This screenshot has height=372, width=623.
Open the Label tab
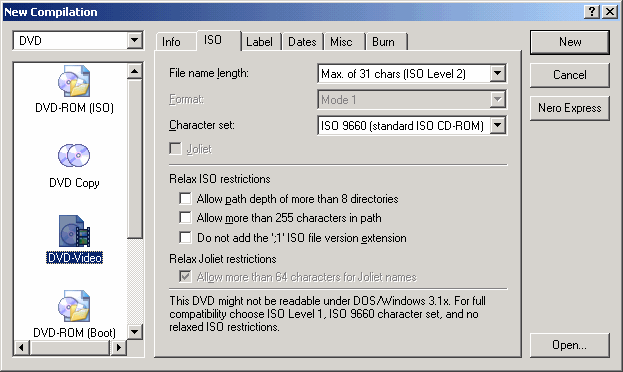pos(259,42)
